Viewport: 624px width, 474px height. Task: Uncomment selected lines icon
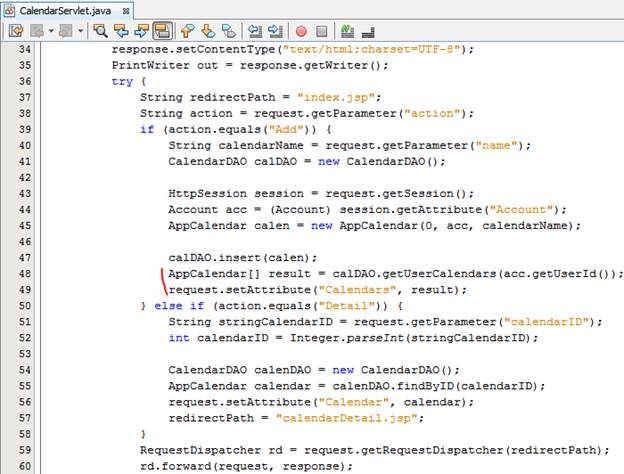coord(368,31)
